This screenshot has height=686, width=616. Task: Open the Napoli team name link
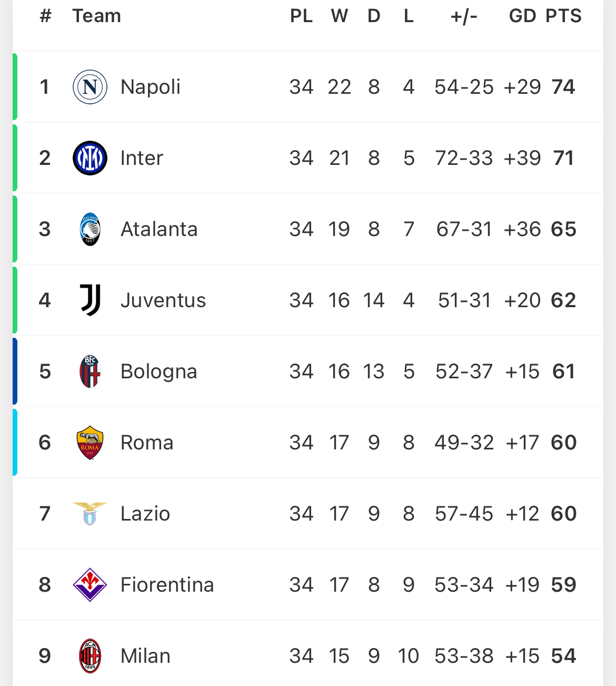tap(151, 87)
